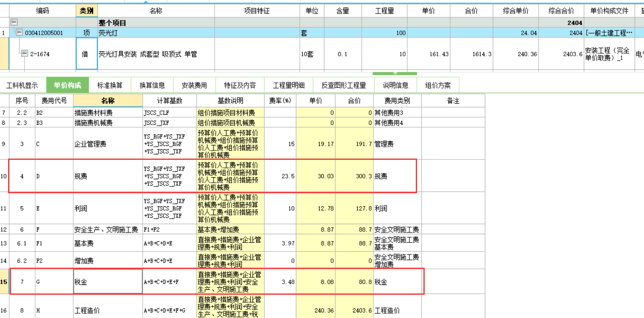644x318 pixels.
Task: Select 荧光灯具安装 成套型 吸顶式 单管 cell
Action: (x=156, y=54)
